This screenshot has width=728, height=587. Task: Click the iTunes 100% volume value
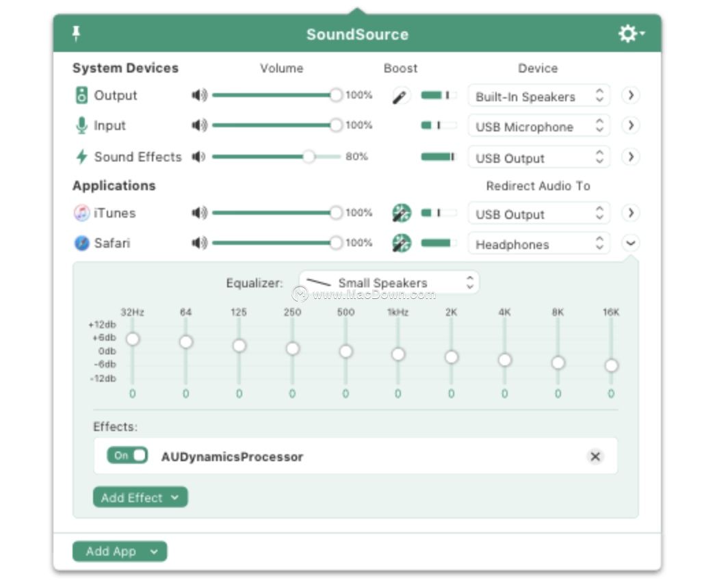point(359,213)
